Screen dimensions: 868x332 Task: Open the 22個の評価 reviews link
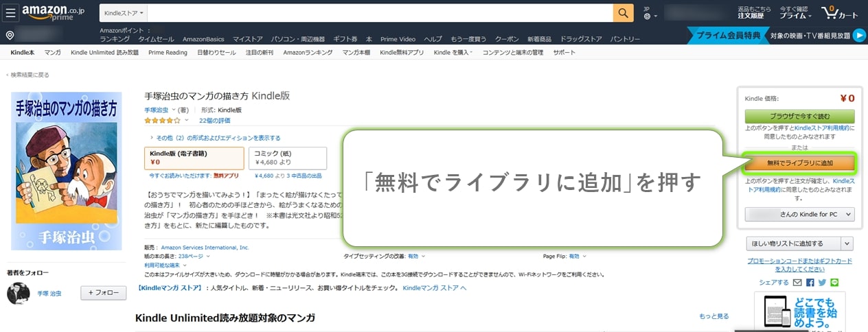click(214, 120)
